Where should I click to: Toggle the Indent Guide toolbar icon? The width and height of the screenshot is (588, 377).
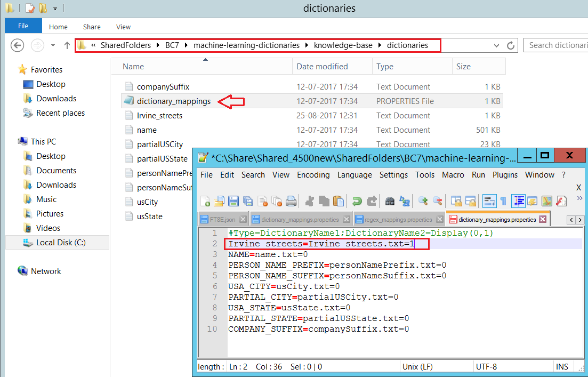coord(518,202)
